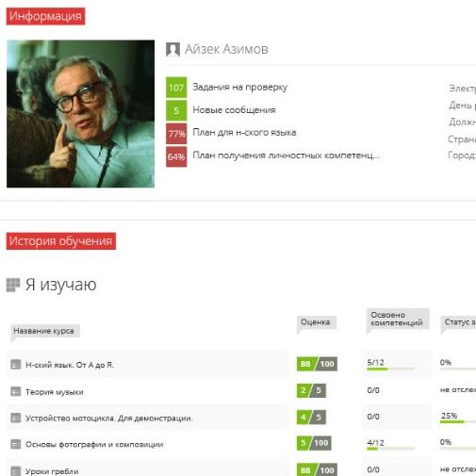Click course icon beside Теория музыки
The height and width of the screenshot is (476, 476).
tap(16, 391)
